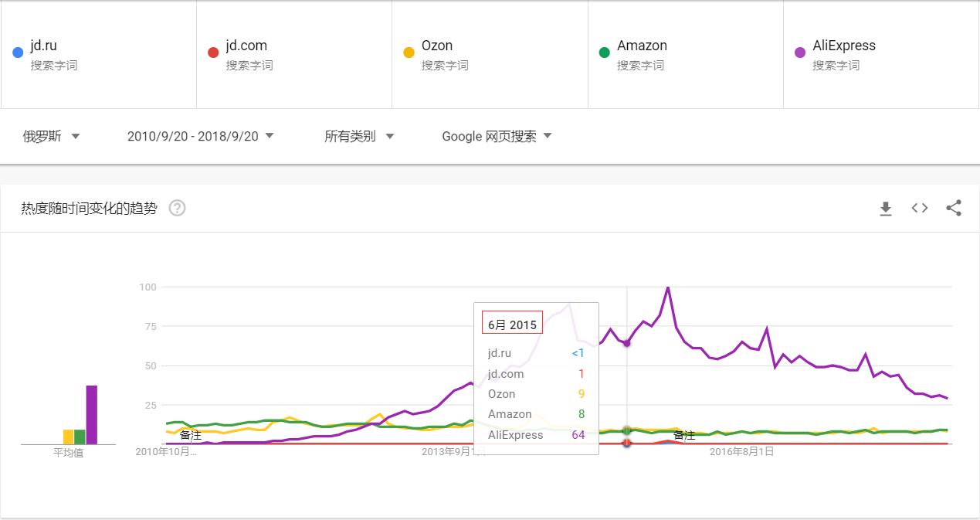The width and height of the screenshot is (980, 520).
Task: Click the yellow Ozon color dot
Action: 409,53
